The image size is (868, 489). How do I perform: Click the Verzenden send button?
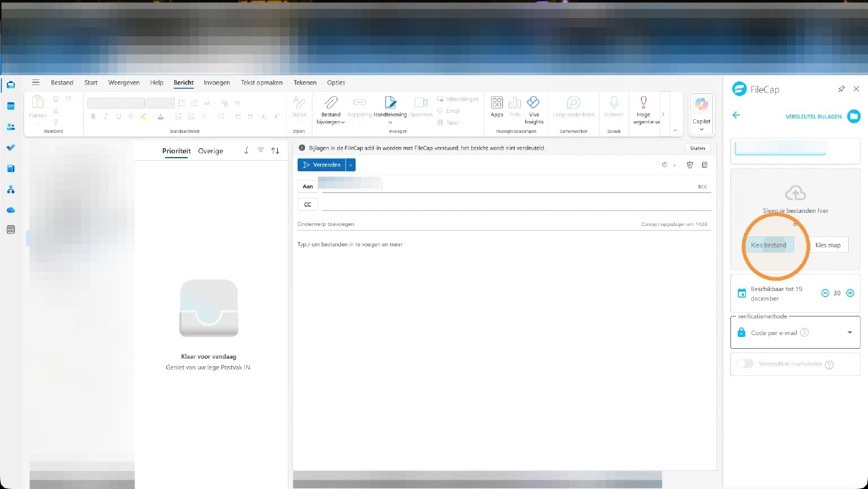[x=322, y=164]
